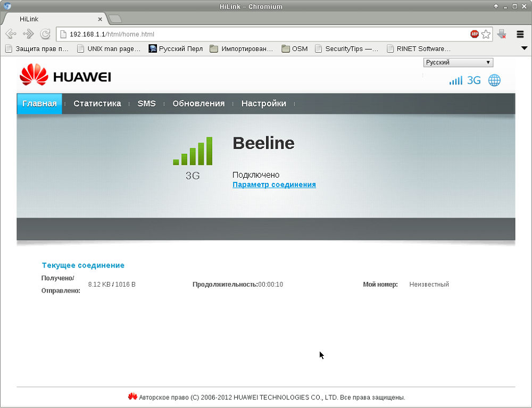Open the RINET Software bookmark
The width and height of the screenshot is (532, 408).
419,48
